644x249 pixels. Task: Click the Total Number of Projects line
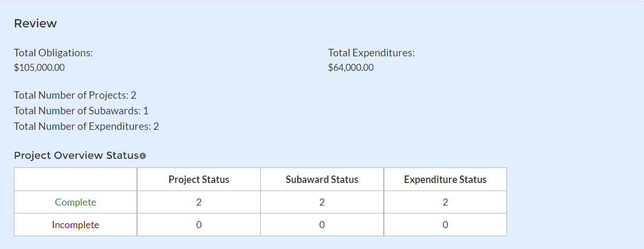pos(75,95)
